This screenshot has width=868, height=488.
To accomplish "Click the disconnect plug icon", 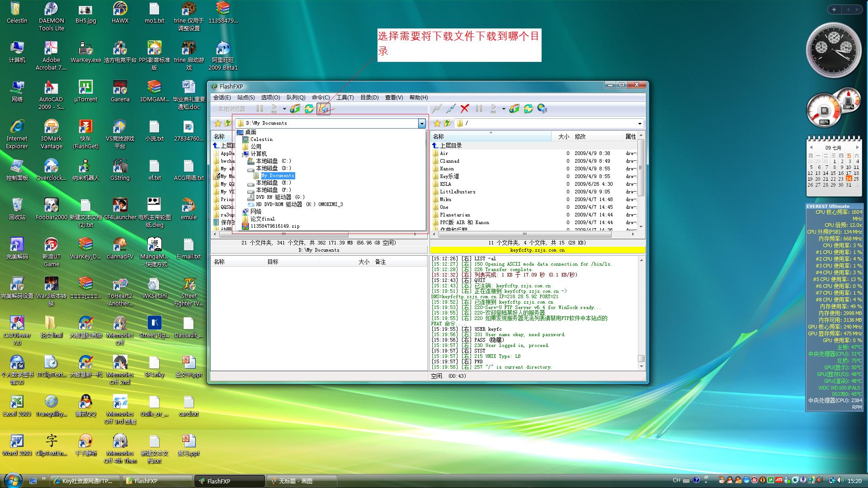I will (451, 108).
